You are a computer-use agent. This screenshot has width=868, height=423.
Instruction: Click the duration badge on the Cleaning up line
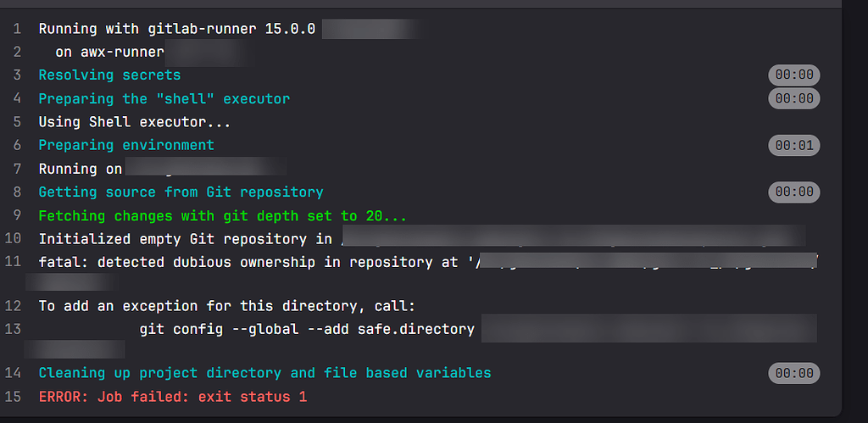pyautogui.click(x=793, y=373)
